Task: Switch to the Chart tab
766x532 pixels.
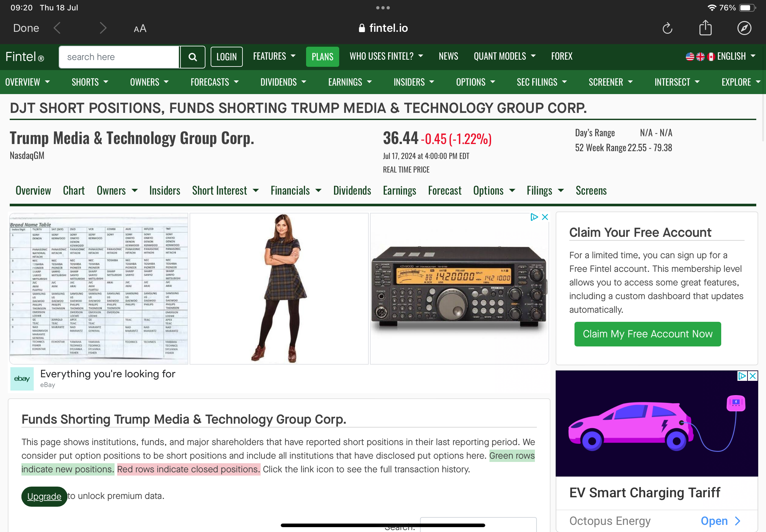Action: 74,191
